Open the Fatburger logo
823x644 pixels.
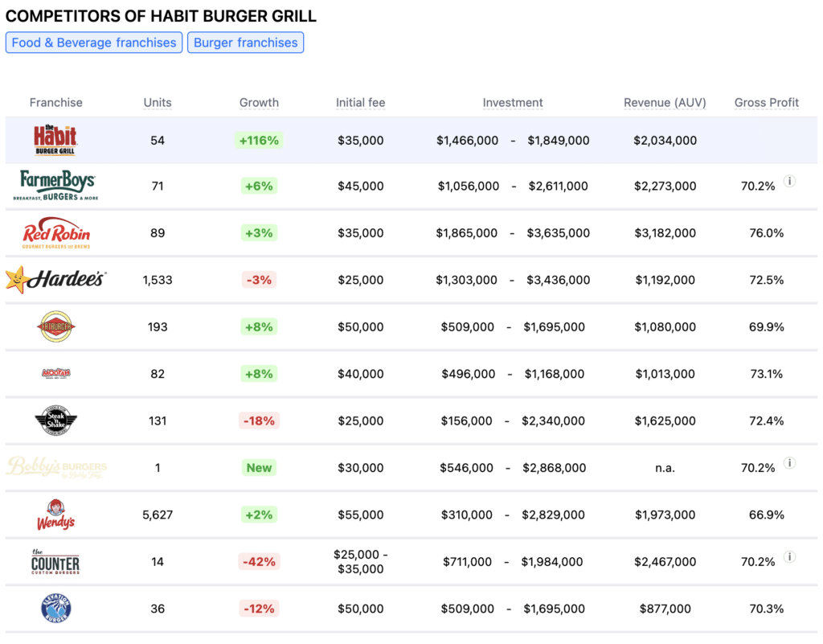pyautogui.click(x=56, y=326)
